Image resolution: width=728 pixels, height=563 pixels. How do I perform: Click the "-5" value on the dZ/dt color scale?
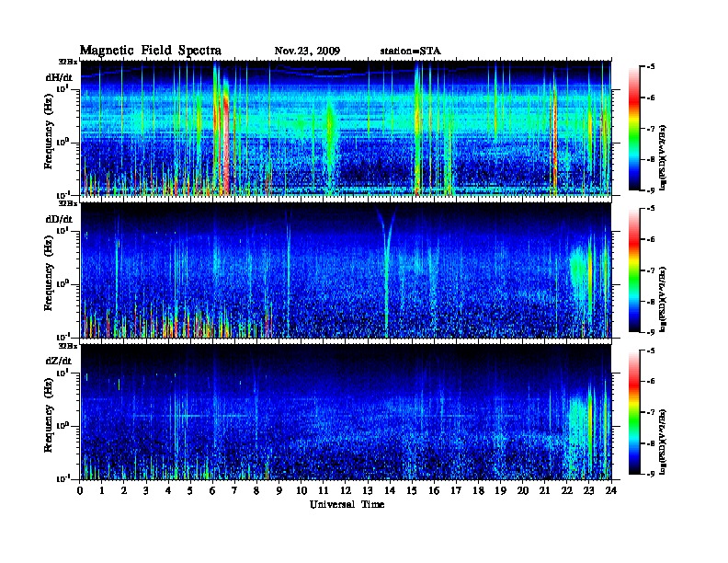click(651, 350)
